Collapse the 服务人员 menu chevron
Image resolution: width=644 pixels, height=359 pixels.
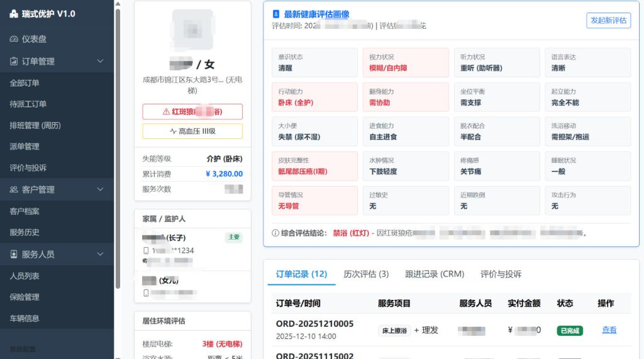[x=100, y=254]
